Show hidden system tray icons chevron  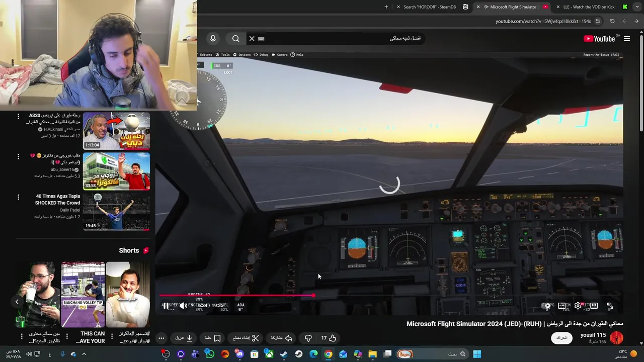point(84,354)
